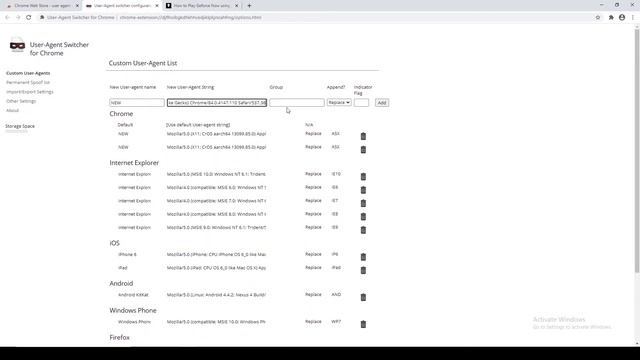Trash the Windows Phone user-agent
This screenshot has width=640, height=360.
pyautogui.click(x=363, y=324)
